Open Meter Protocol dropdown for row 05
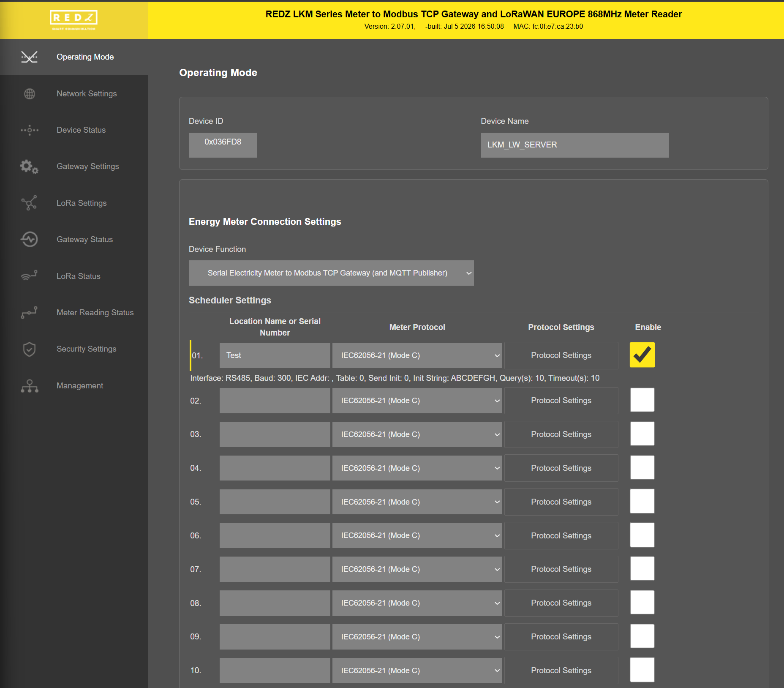Image resolution: width=784 pixels, height=688 pixels. point(417,502)
